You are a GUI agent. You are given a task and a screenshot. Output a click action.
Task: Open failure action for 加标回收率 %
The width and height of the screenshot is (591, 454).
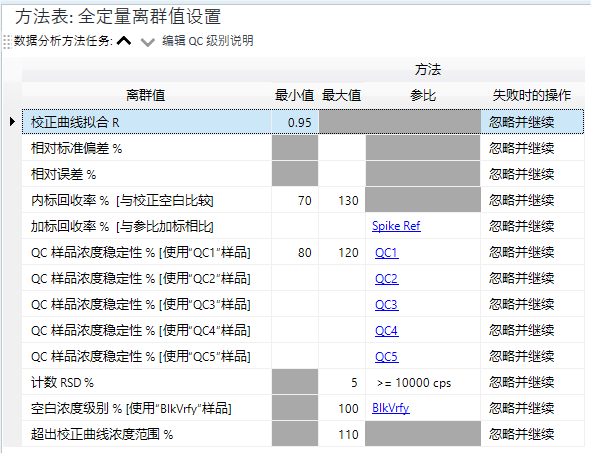pyautogui.click(x=532, y=226)
